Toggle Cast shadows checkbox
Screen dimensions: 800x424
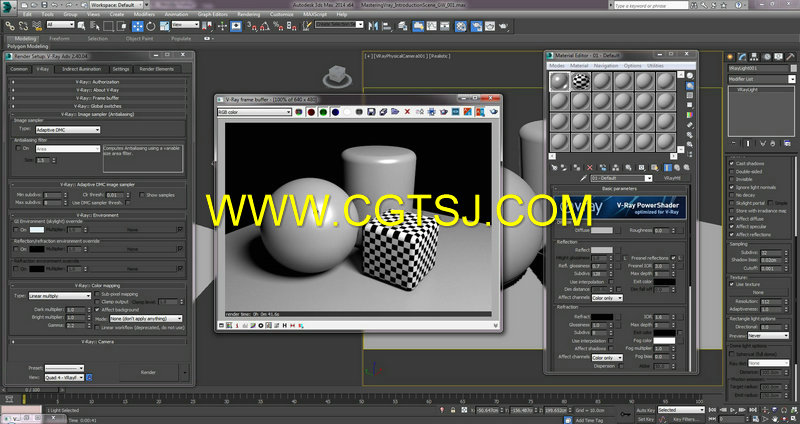coord(732,163)
